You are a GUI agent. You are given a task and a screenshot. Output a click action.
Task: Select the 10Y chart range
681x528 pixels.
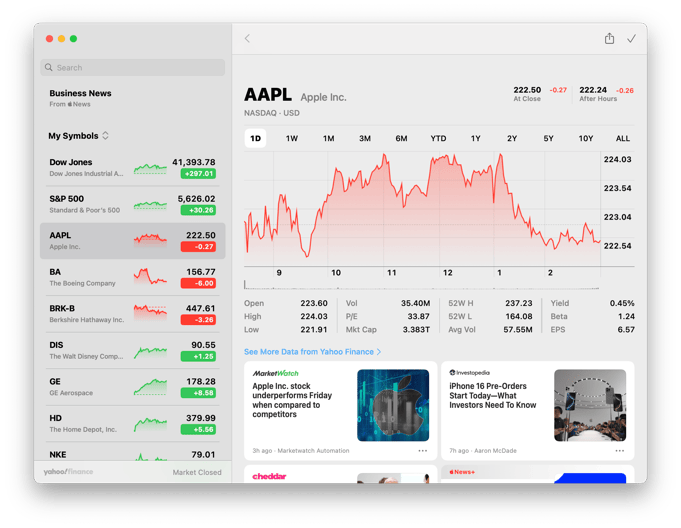(x=585, y=139)
